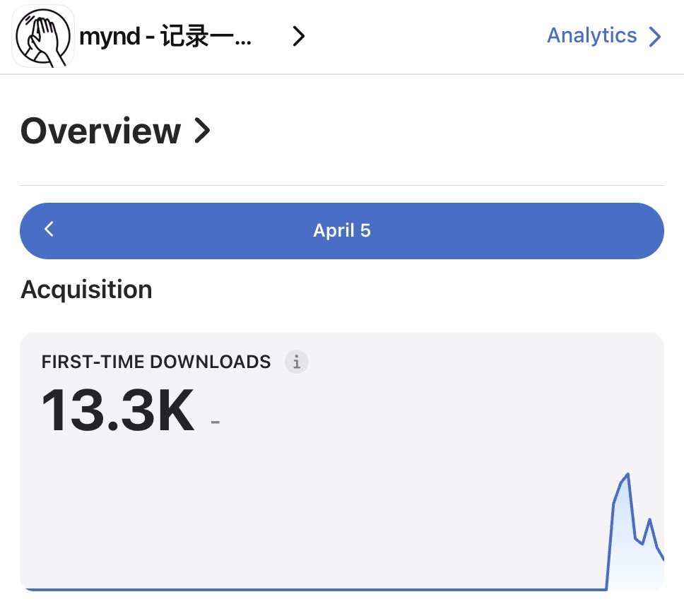Screen dimensions: 684x616
Task: Select the April 5 date label
Action: click(342, 230)
